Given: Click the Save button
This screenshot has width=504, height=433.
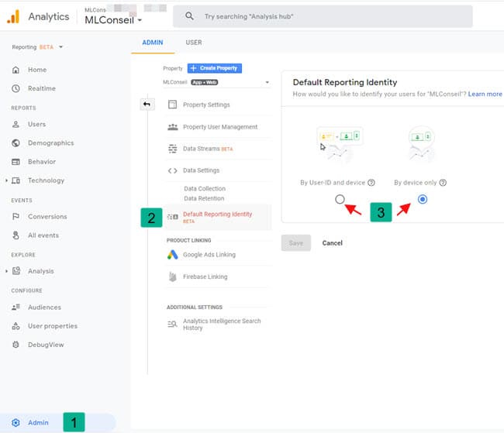Looking at the screenshot, I should coord(296,243).
